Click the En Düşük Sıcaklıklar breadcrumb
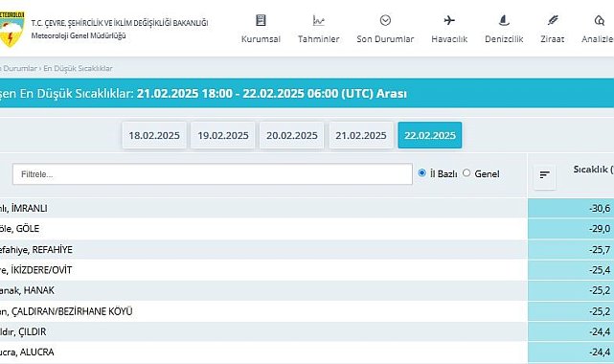This screenshot has height=364, width=614. pos(78,69)
